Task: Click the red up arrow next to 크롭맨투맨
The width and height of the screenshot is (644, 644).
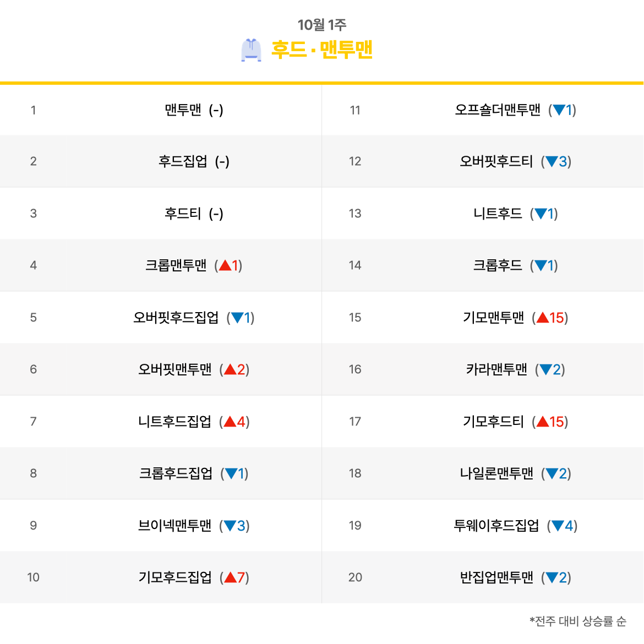Action: [225, 265]
